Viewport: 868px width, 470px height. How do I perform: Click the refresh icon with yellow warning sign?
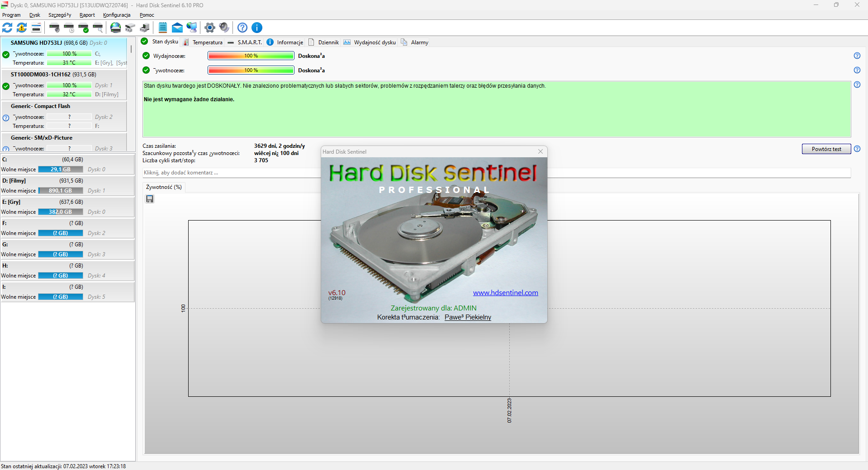22,28
